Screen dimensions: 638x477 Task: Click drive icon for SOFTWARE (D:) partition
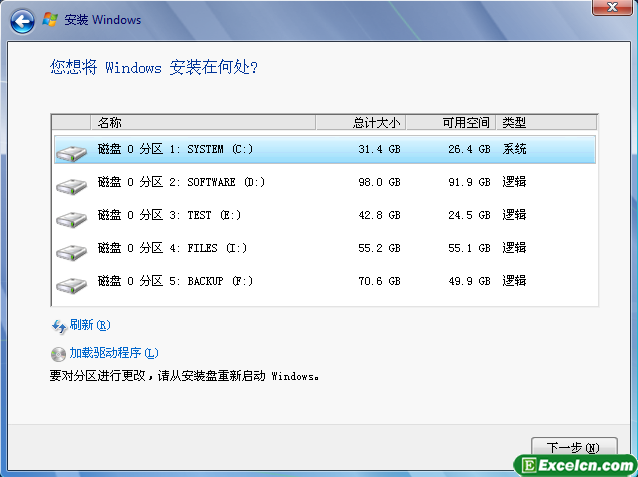(72, 186)
